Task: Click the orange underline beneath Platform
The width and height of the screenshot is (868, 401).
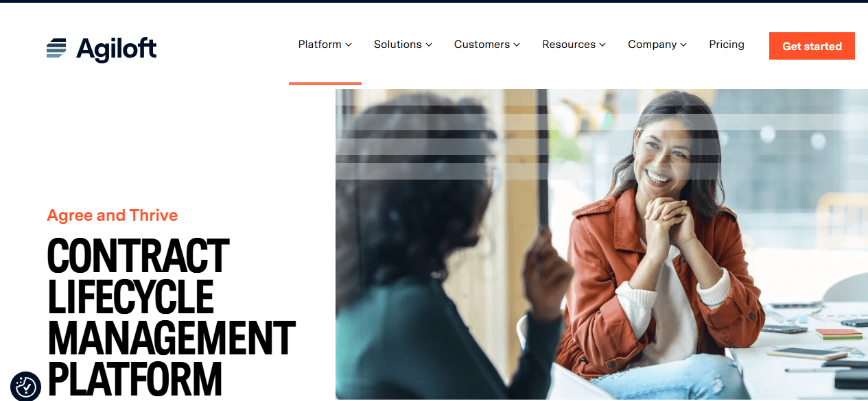Action: pyautogui.click(x=325, y=84)
